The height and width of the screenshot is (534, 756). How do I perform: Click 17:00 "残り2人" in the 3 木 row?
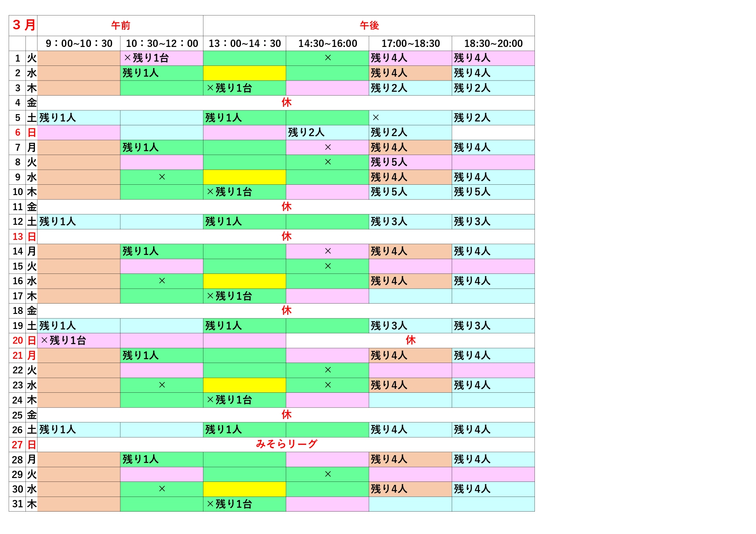point(389,88)
